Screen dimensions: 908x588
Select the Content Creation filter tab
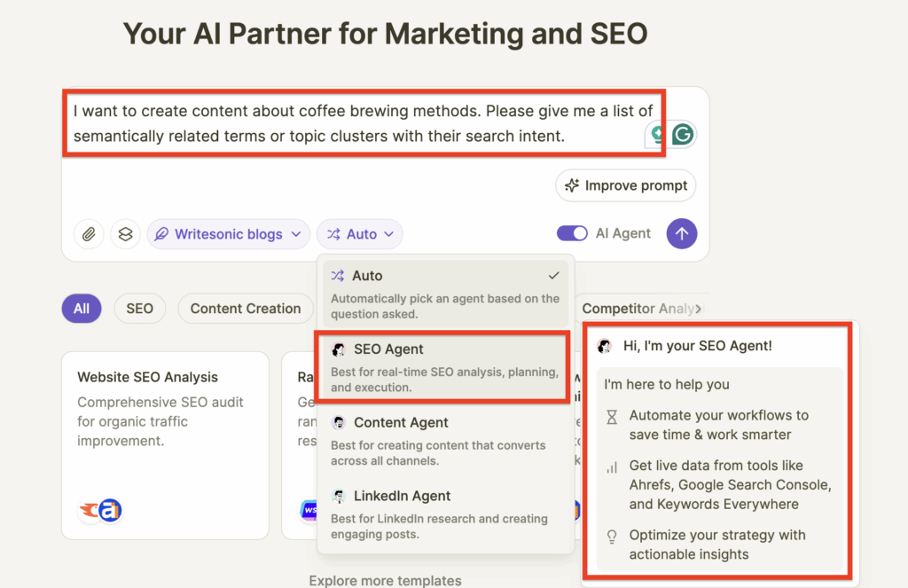point(246,309)
